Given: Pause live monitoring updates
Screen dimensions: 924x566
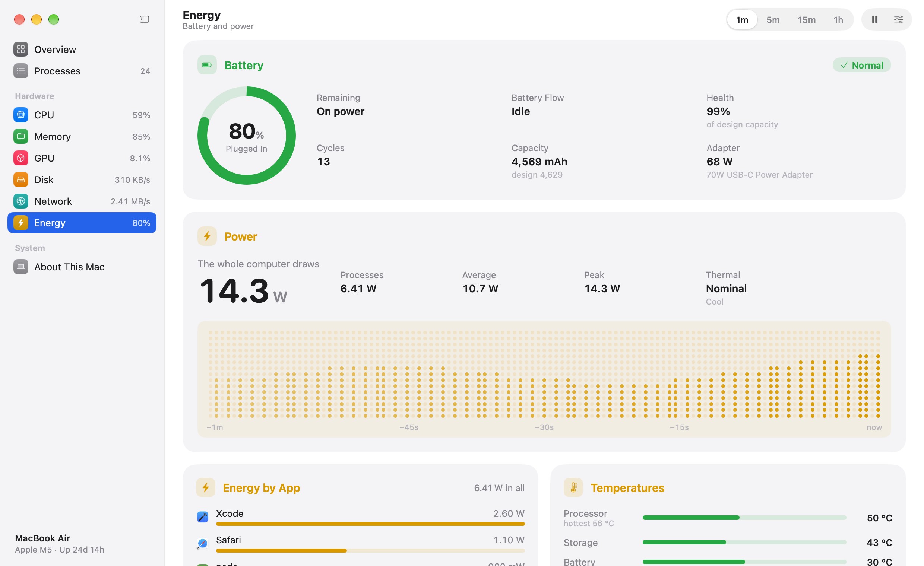Looking at the screenshot, I should coord(874,19).
